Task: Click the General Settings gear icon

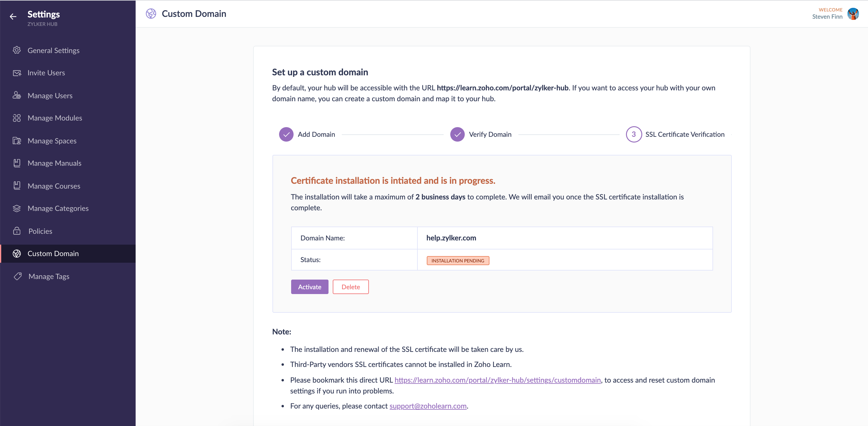Action: 17,50
